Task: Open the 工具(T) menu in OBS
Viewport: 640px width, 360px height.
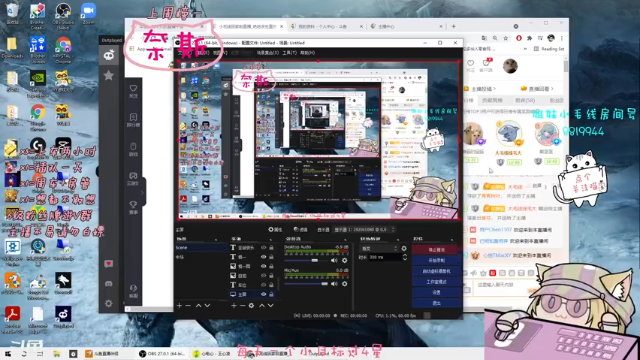Action: point(289,53)
